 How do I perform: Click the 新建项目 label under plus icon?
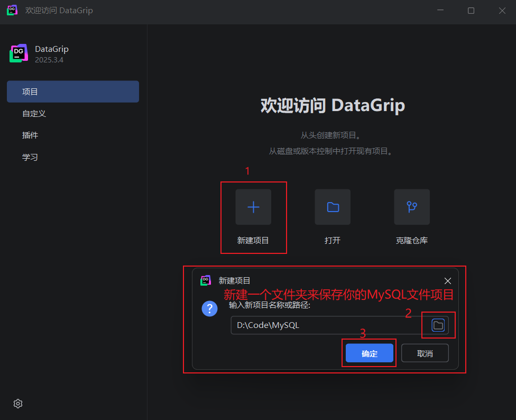(253, 241)
